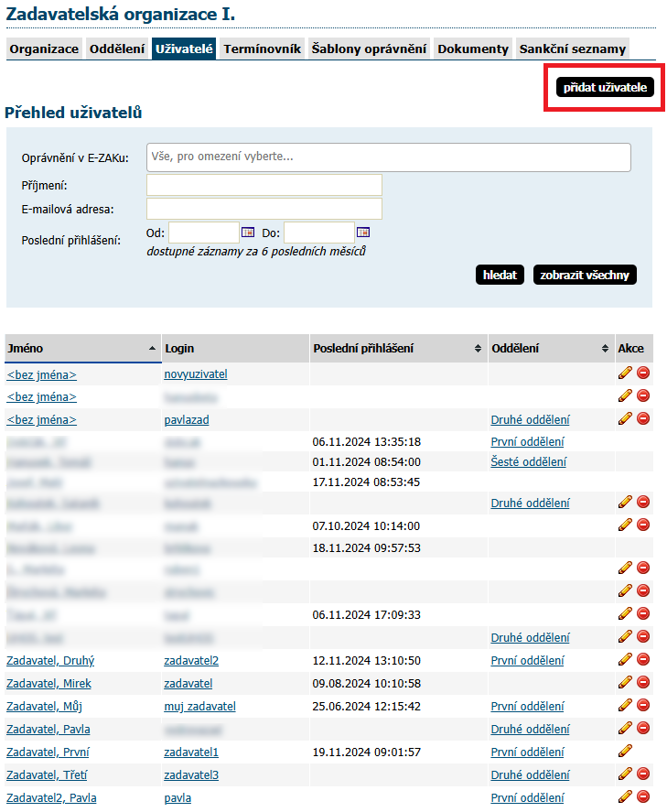Sort table by Jméno column arrow
The height and width of the screenshot is (812, 667).
152,349
